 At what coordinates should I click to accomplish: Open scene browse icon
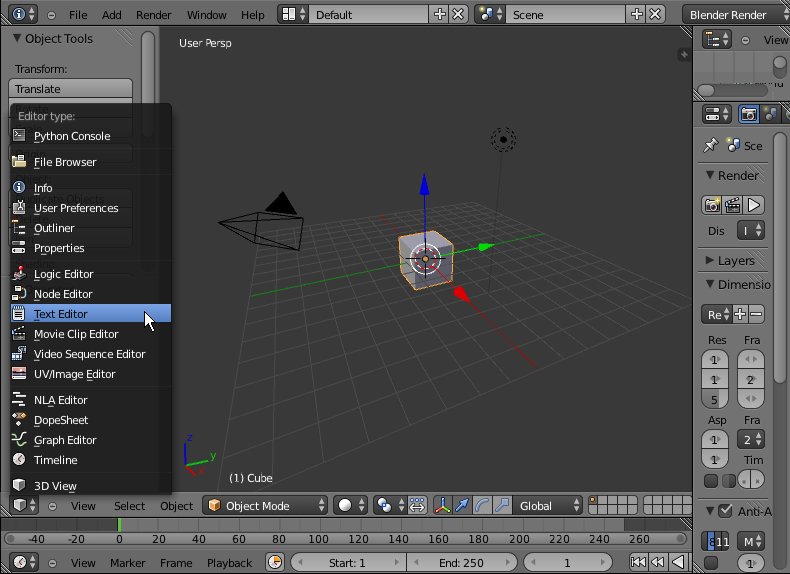tap(491, 15)
